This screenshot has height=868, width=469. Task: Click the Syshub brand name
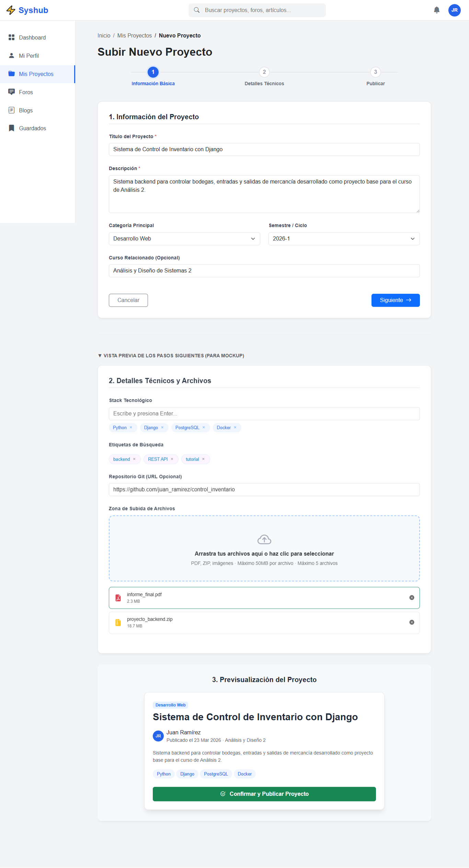33,10
